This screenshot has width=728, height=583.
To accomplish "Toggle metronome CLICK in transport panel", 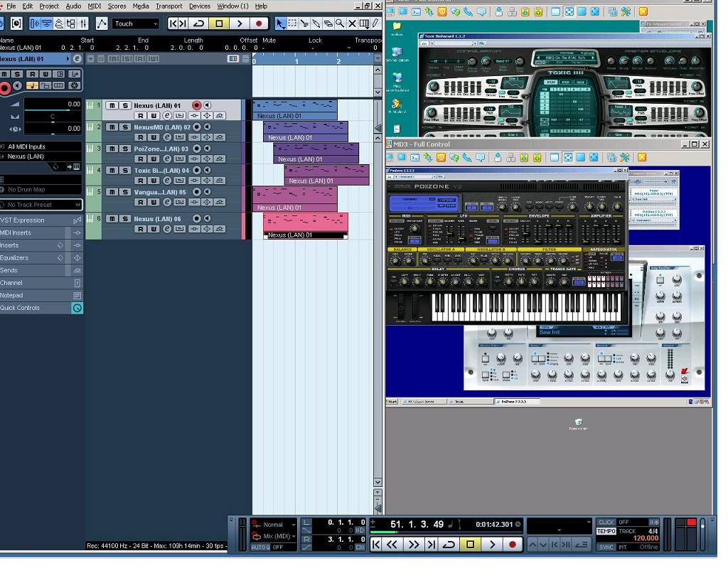I will tap(606, 522).
